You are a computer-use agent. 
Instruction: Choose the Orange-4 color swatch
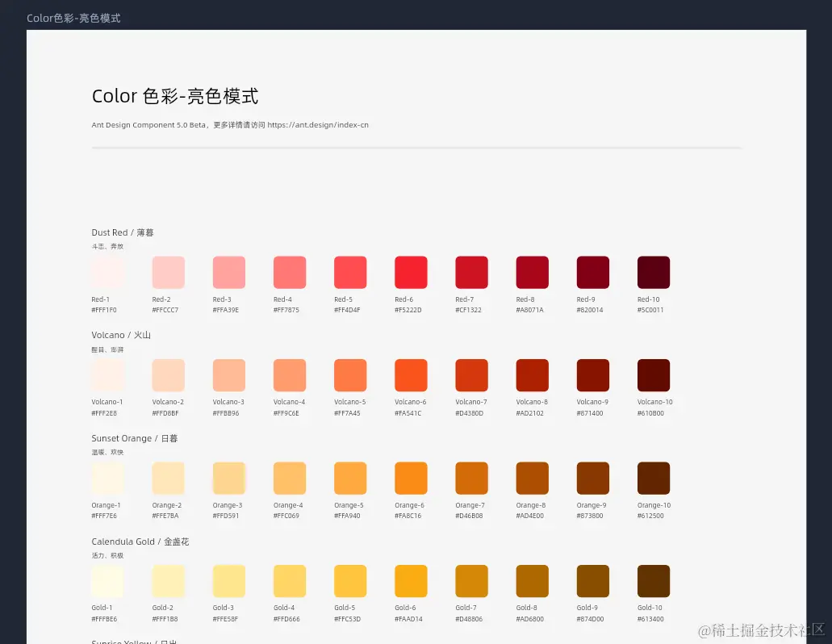[290, 479]
